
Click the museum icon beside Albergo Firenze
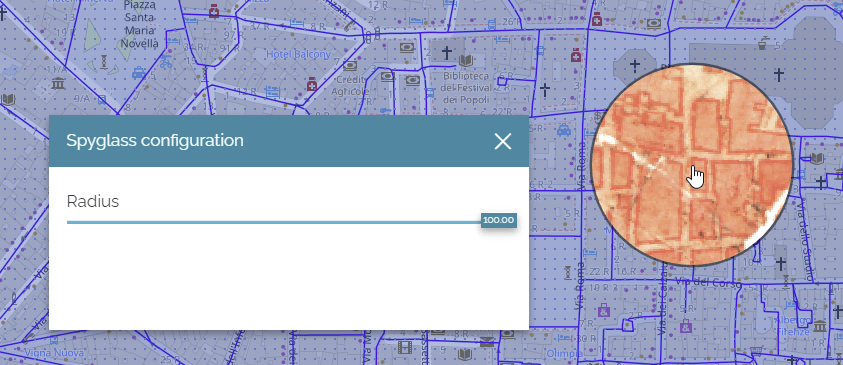(x=819, y=325)
